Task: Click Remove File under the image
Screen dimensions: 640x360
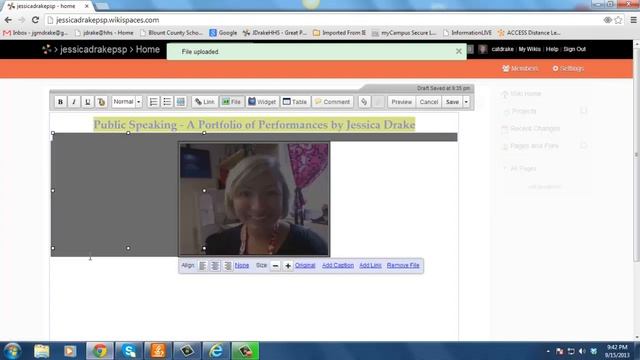Action: click(403, 265)
